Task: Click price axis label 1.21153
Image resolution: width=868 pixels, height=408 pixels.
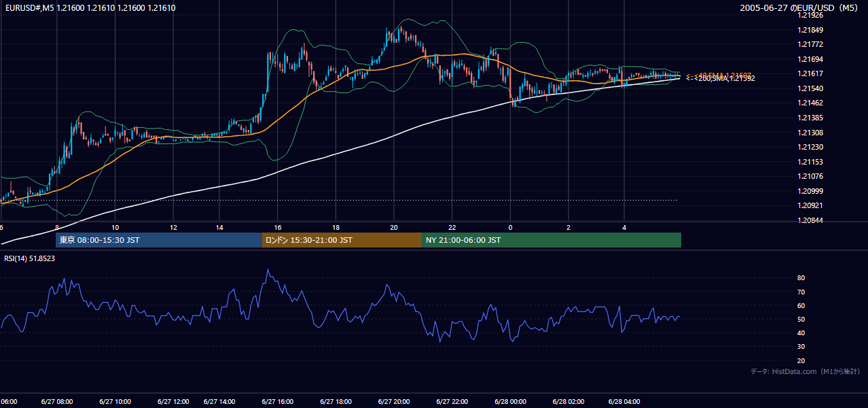Action: 810,162
